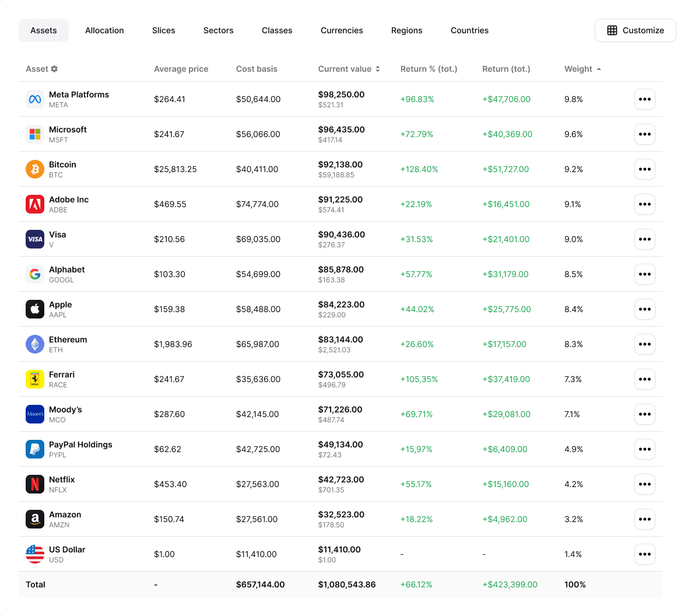Click the Amazon return percentage +18.22%
The height and width of the screenshot is (616, 695).
tap(417, 520)
